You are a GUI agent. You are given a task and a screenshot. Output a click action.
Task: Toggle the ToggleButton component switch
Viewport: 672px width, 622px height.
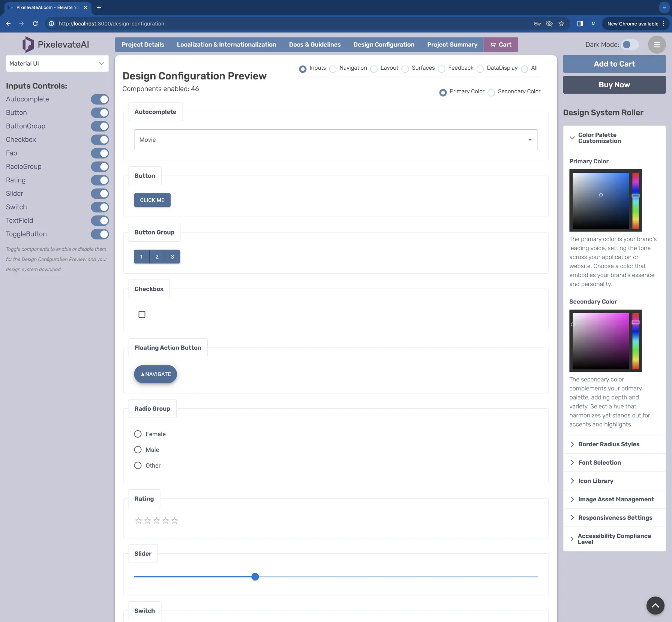pyautogui.click(x=100, y=234)
